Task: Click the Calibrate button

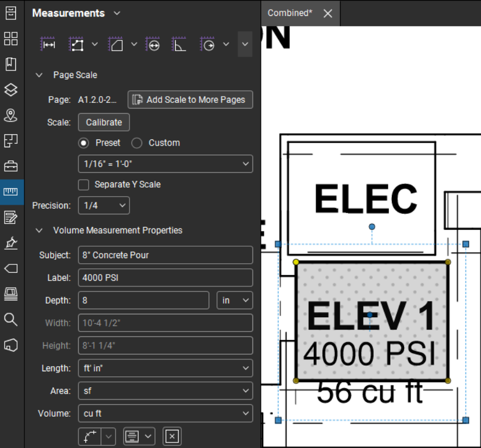Action: pos(103,122)
